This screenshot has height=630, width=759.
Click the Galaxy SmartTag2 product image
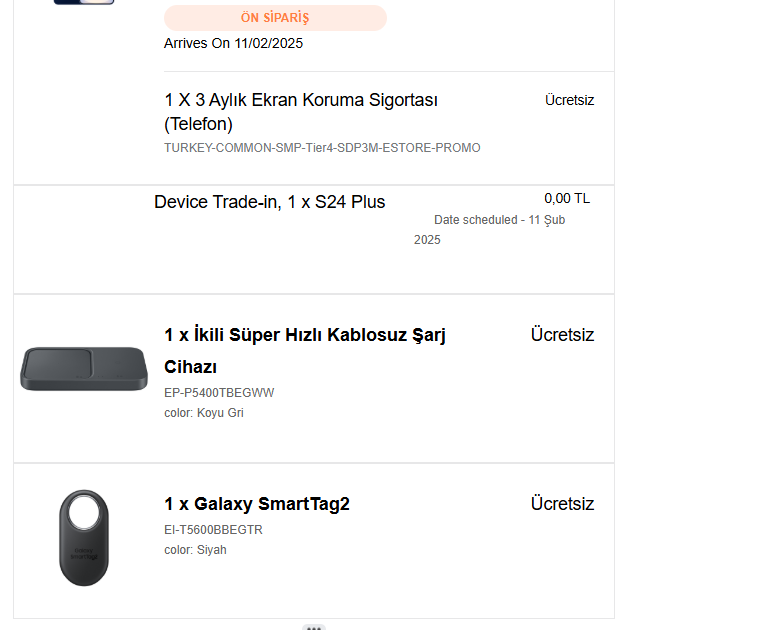tap(84, 538)
